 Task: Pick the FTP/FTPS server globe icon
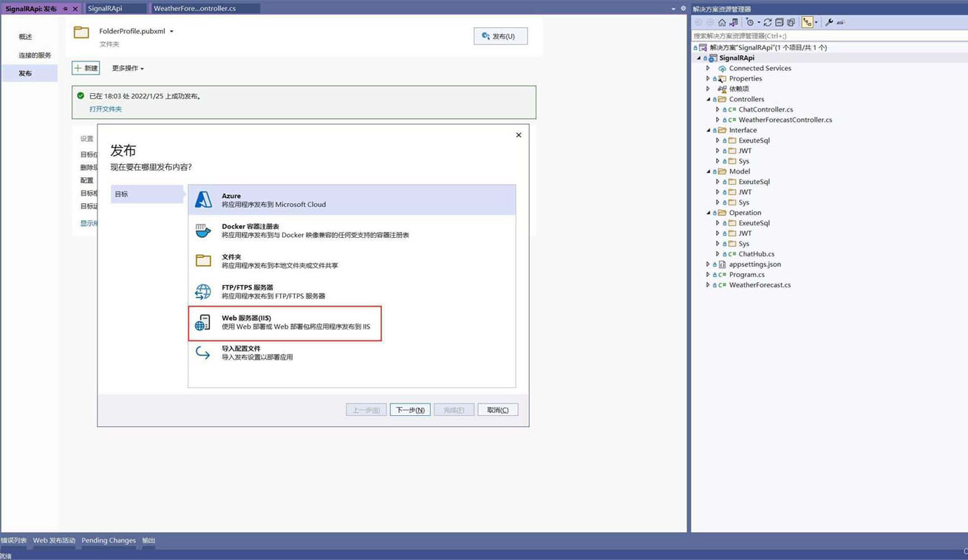203,292
